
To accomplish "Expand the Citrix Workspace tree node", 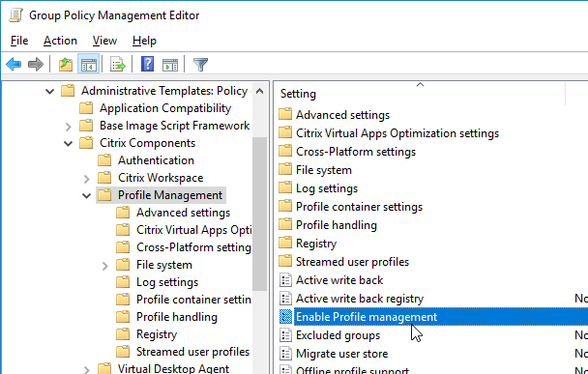I will pyautogui.click(x=87, y=179).
